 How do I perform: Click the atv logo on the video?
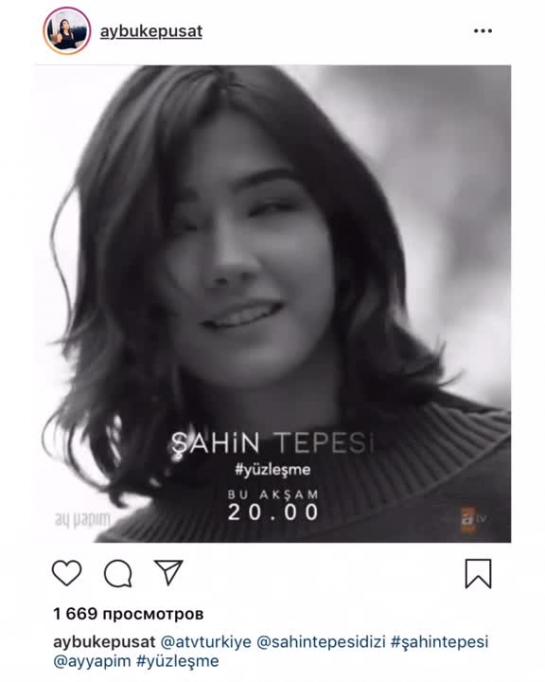[x=473, y=519]
